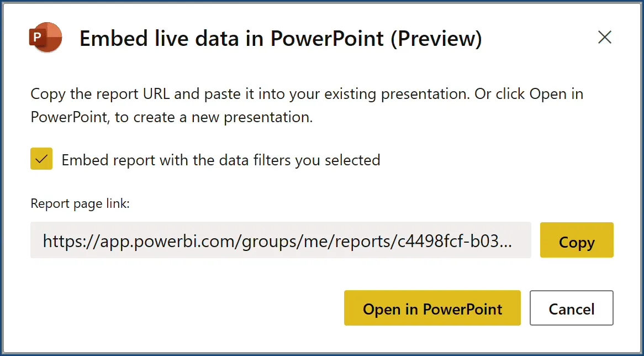The height and width of the screenshot is (356, 644).
Task: Dismiss the dialog using the top-right X
Action: coord(605,38)
